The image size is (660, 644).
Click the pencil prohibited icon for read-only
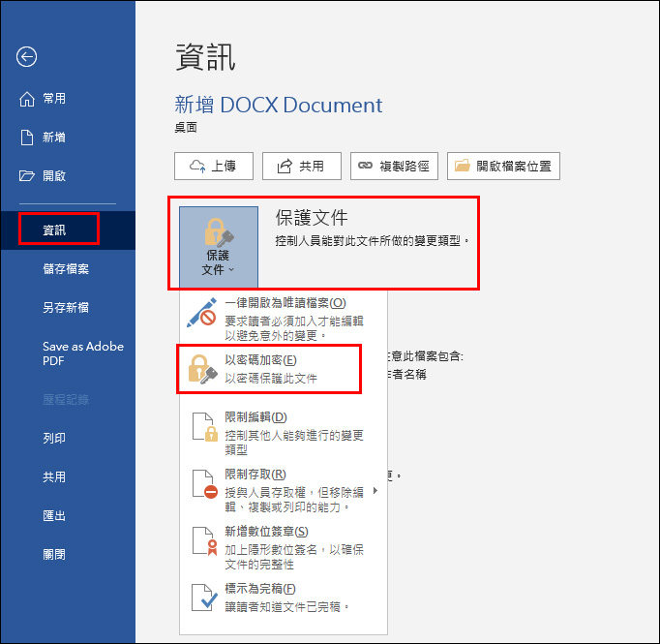(202, 313)
